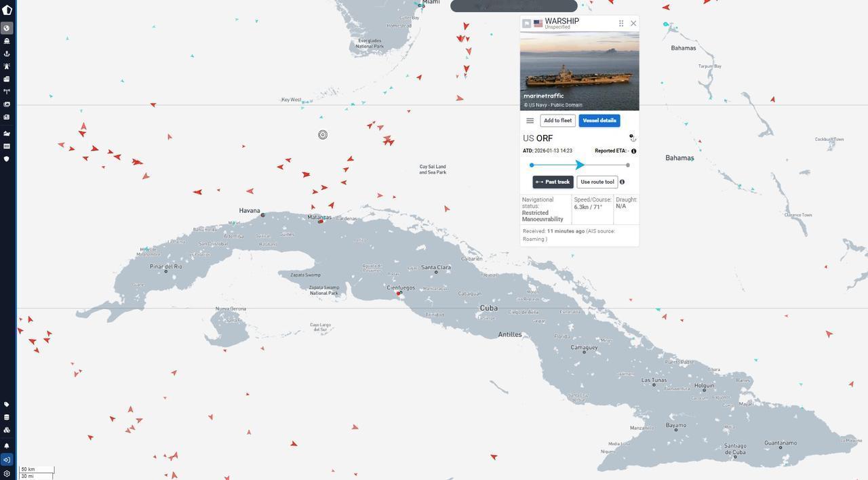The image size is (868, 480).
Task: Open Vessel details
Action: [x=599, y=121]
